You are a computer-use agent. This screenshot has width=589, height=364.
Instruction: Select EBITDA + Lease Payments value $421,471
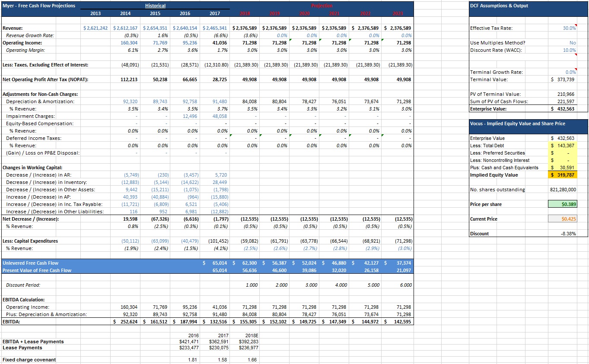coord(188,342)
